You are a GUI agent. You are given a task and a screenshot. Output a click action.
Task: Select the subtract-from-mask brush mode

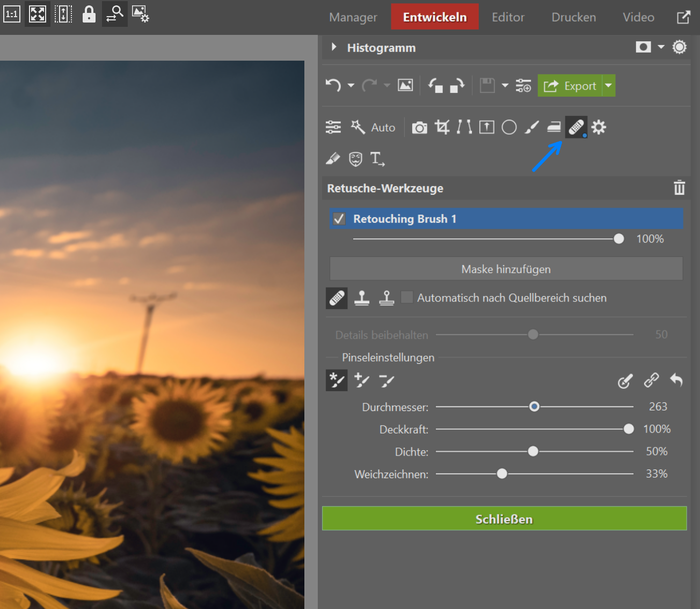[x=387, y=380]
